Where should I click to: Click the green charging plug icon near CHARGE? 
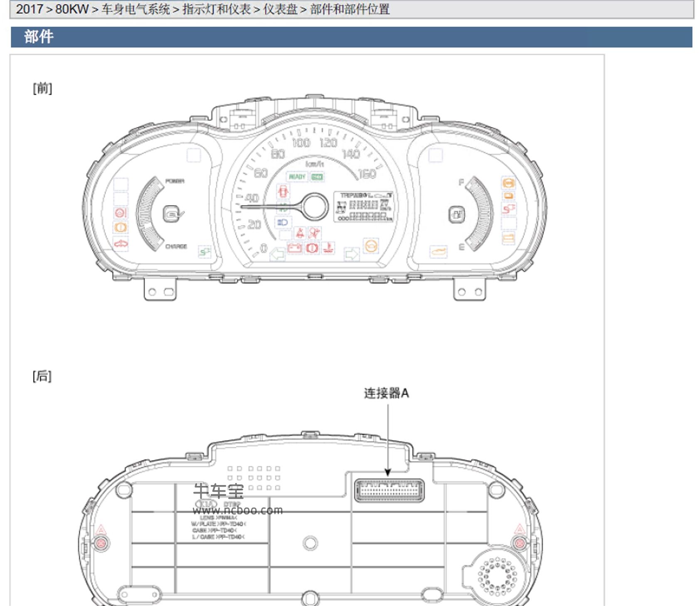point(205,251)
